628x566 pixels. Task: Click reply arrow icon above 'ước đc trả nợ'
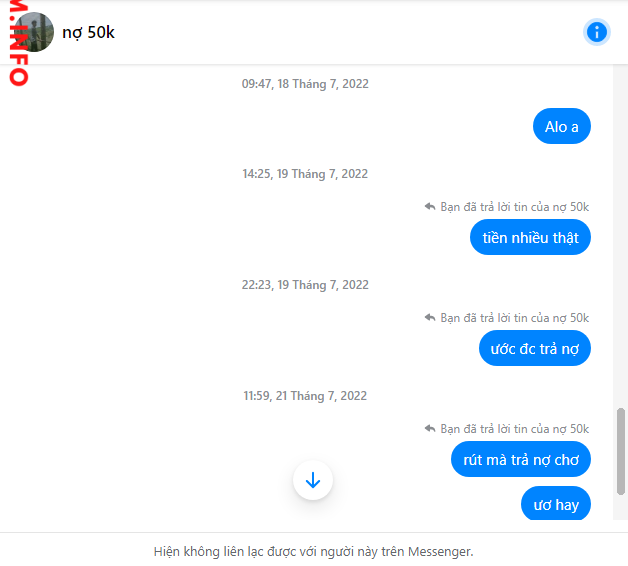pyautogui.click(x=429, y=318)
